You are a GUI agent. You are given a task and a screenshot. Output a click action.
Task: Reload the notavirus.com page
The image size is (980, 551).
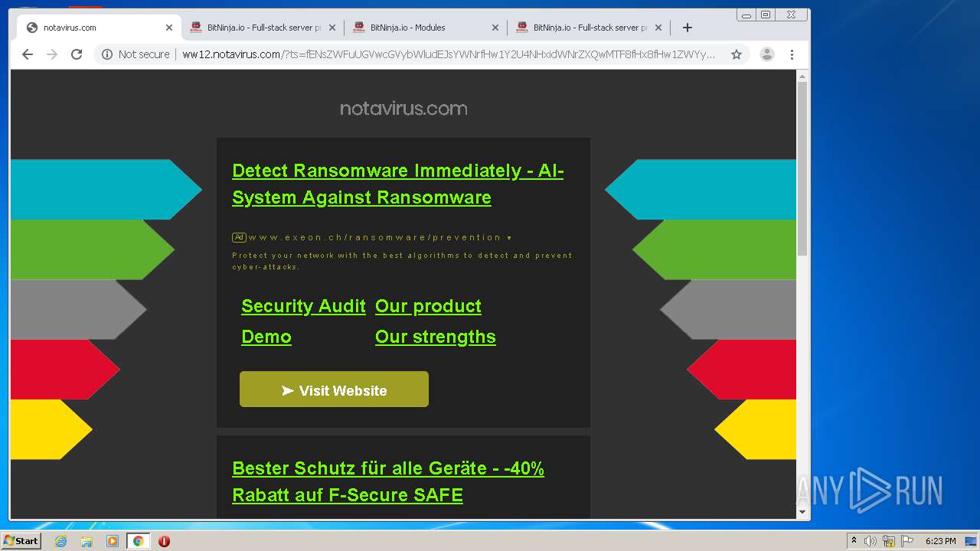click(77, 54)
